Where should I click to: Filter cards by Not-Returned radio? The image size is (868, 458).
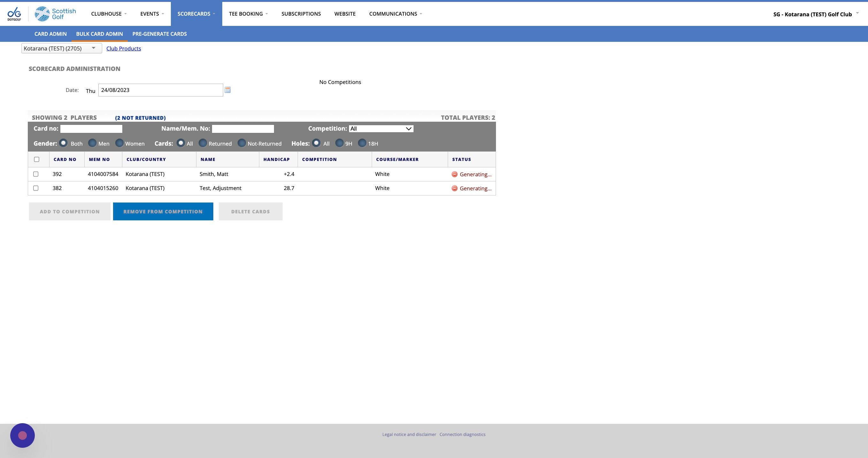click(x=242, y=143)
